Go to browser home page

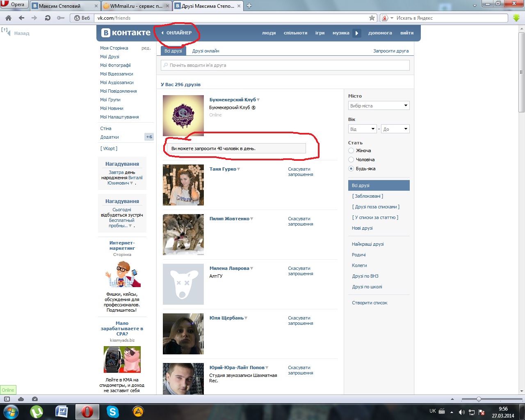tap(8, 18)
